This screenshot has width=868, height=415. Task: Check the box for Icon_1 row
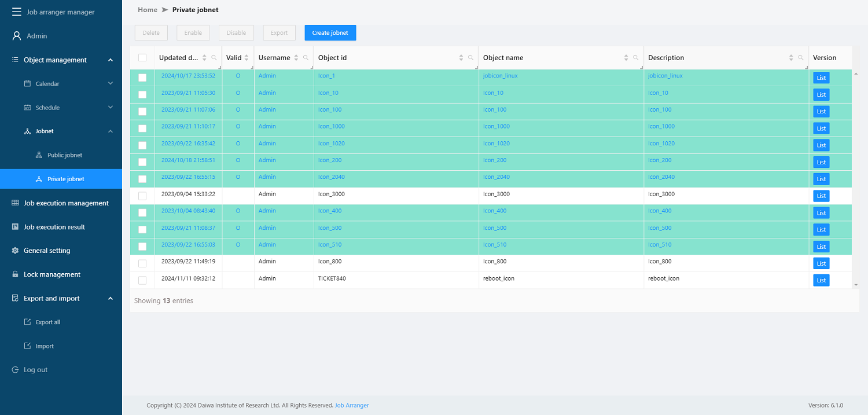[x=142, y=78]
